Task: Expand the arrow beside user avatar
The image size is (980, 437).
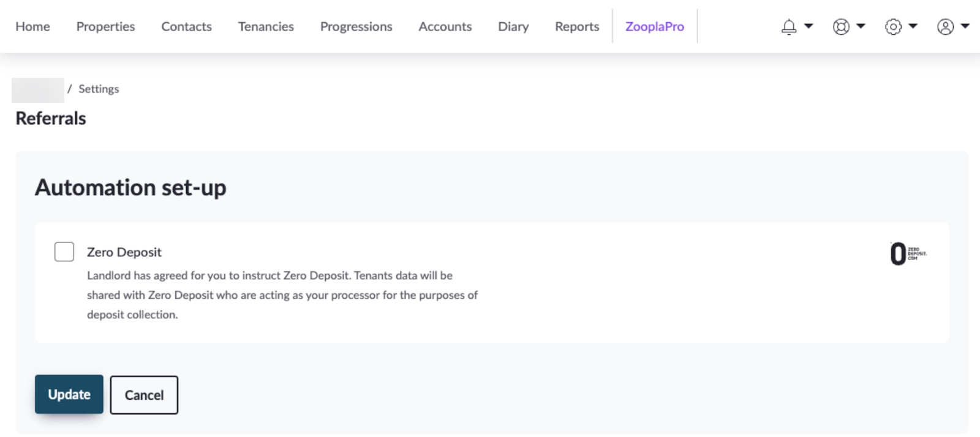Action: [x=965, y=26]
